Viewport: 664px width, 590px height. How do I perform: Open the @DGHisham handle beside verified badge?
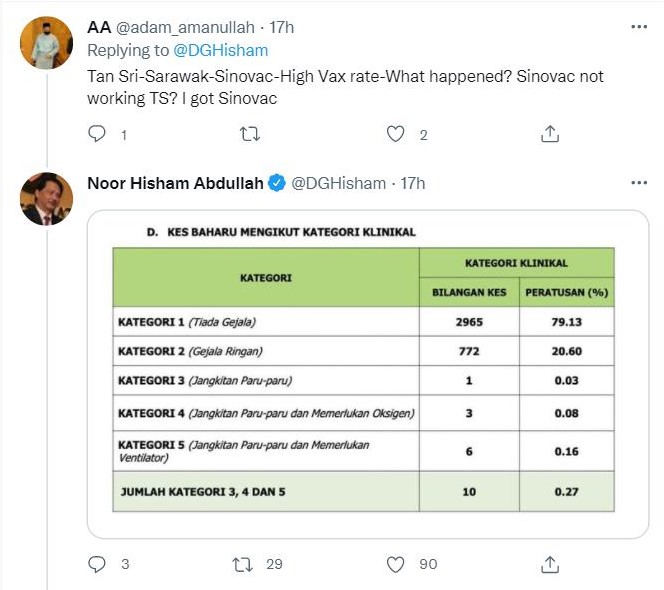pyautogui.click(x=338, y=183)
